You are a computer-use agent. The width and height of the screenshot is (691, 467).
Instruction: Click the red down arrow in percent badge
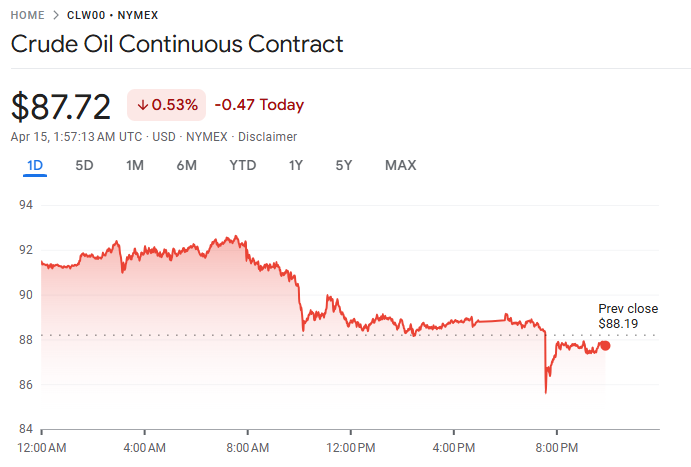pos(143,105)
